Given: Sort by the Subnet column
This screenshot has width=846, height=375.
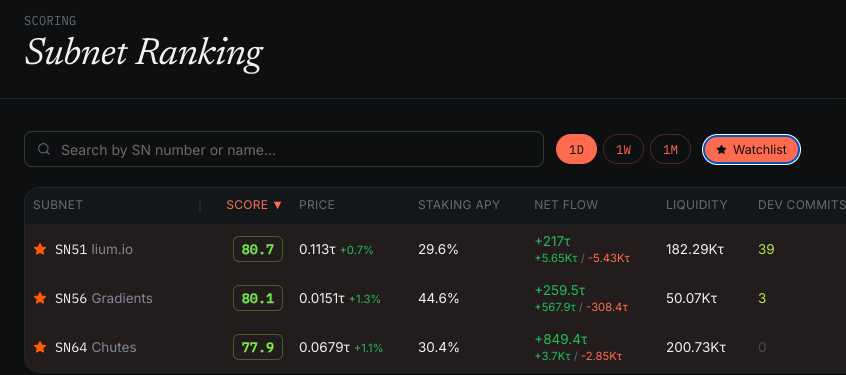Looking at the screenshot, I should click(58, 205).
